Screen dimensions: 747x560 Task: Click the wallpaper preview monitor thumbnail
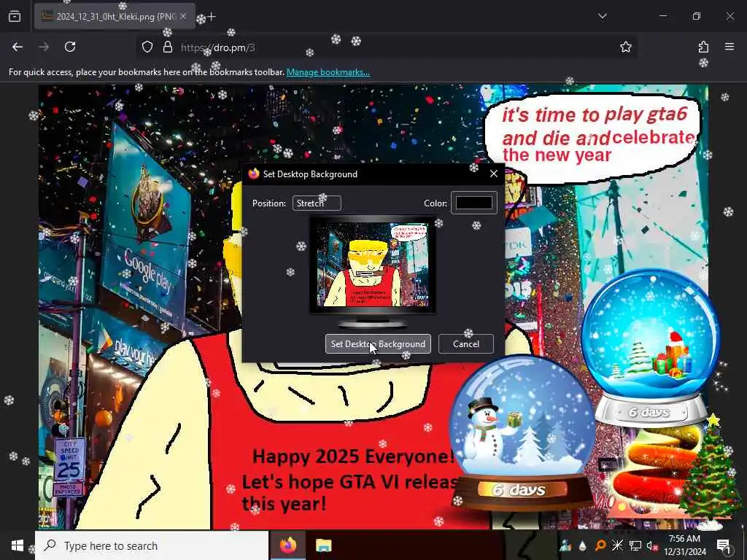click(373, 265)
